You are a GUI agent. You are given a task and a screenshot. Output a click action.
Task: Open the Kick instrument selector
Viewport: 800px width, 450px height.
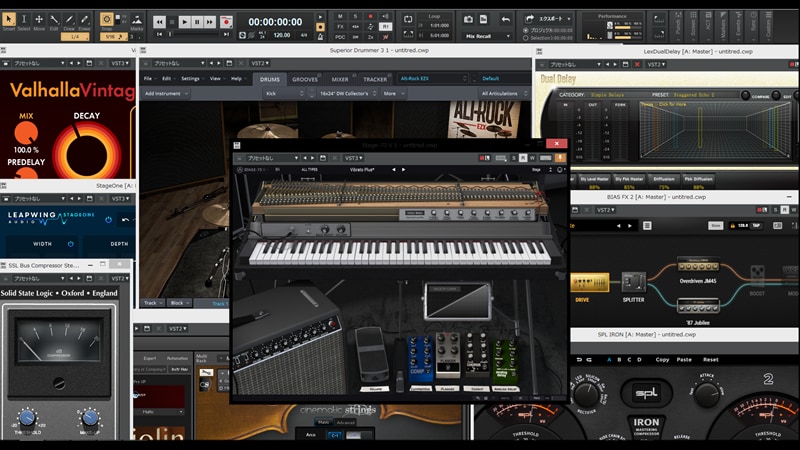pyautogui.click(x=284, y=93)
